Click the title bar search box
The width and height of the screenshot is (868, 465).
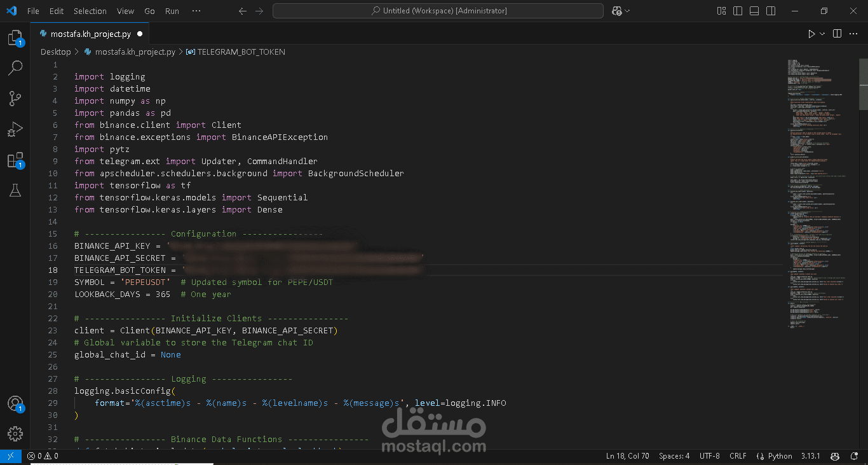click(438, 11)
